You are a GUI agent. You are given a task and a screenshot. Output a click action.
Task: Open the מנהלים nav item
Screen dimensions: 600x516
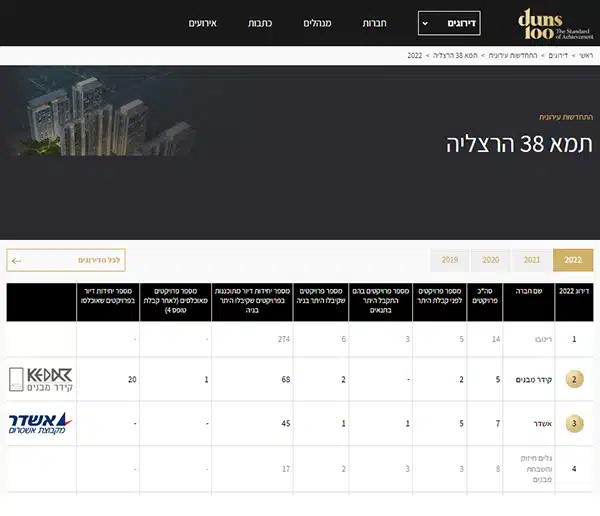[317, 23]
